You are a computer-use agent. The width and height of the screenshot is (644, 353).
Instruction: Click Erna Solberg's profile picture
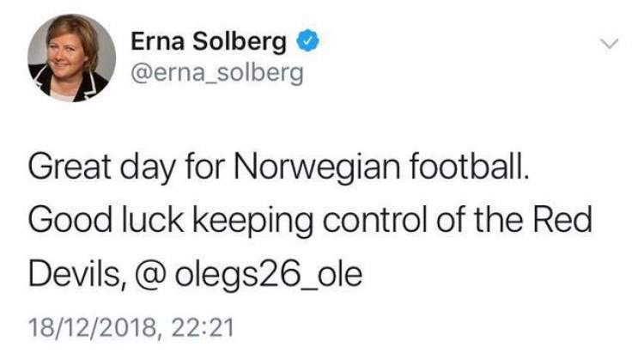coord(71,58)
